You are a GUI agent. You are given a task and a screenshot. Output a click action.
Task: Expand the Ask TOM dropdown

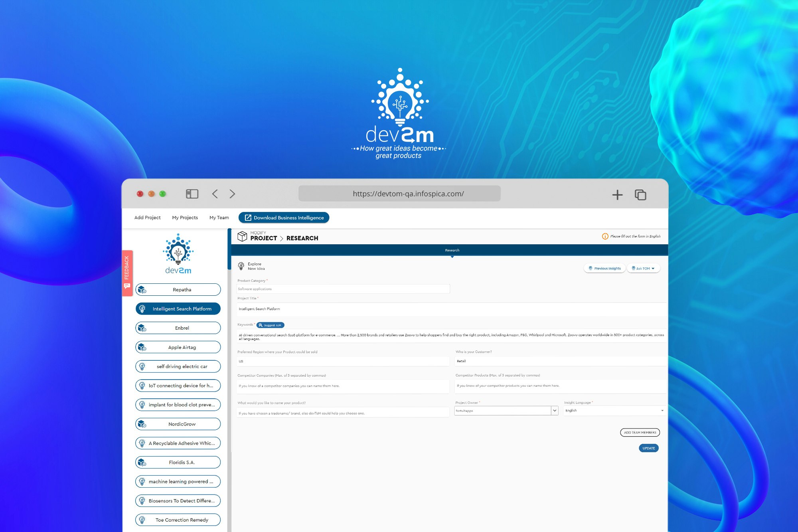[x=643, y=268]
